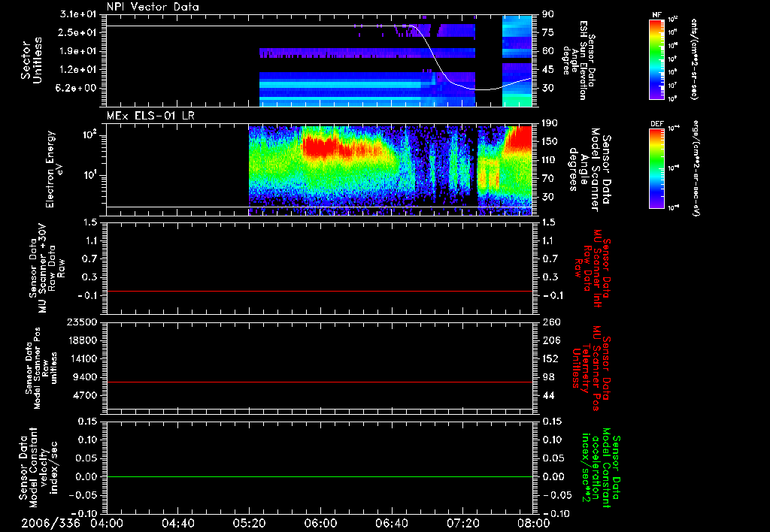
Task: Click the 'DEF' label above the color bar
Action: coord(656,124)
